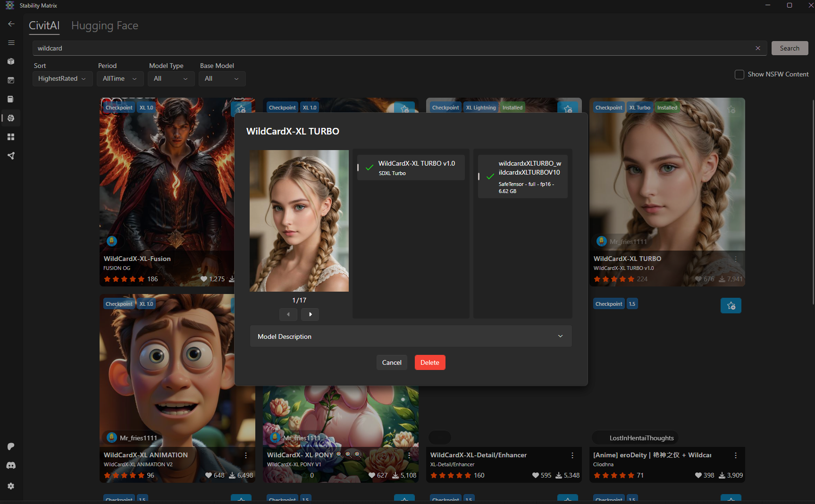Open the Period AllTime dropdown

(120, 79)
